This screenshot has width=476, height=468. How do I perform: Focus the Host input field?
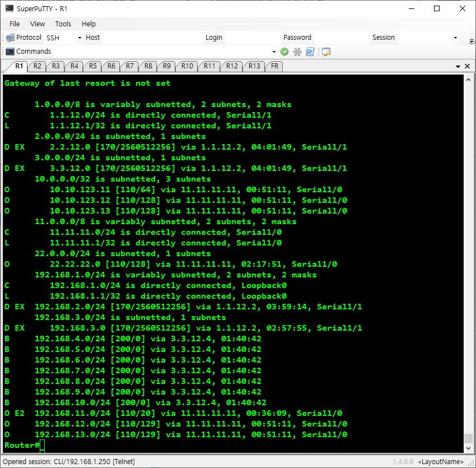click(152, 38)
